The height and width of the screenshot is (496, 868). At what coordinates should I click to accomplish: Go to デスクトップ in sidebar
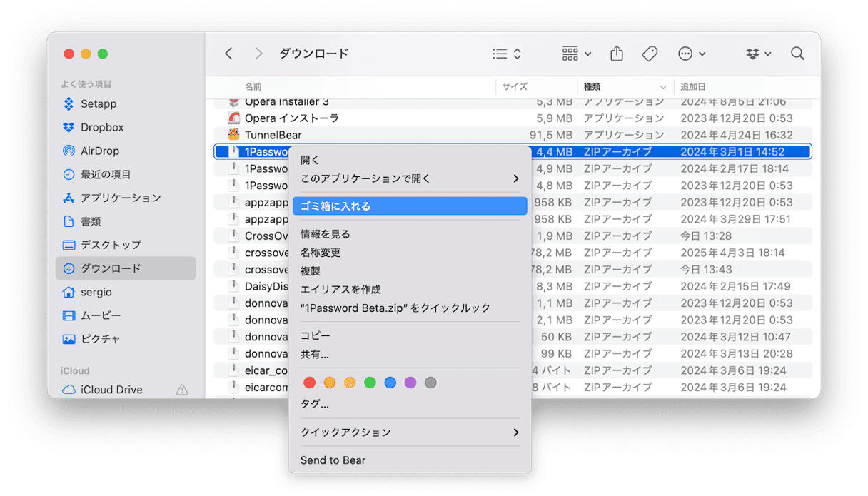tap(111, 245)
